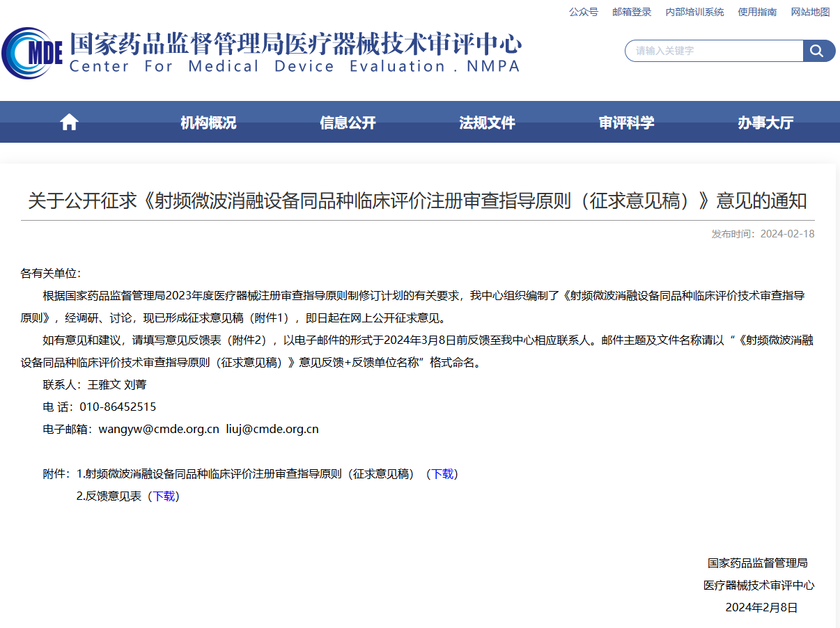The height and width of the screenshot is (628, 840).
Task: Open 内部培训系统 link
Action: pyautogui.click(x=694, y=12)
